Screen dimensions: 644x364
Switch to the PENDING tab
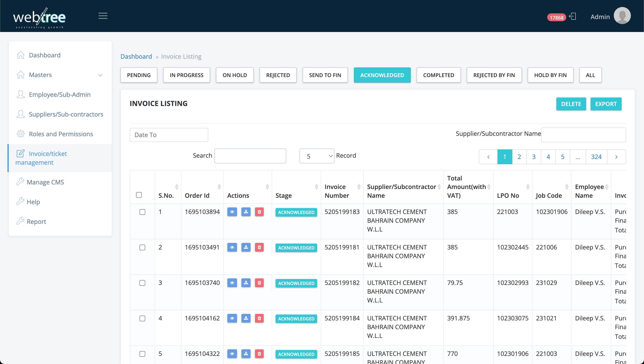coord(139,75)
